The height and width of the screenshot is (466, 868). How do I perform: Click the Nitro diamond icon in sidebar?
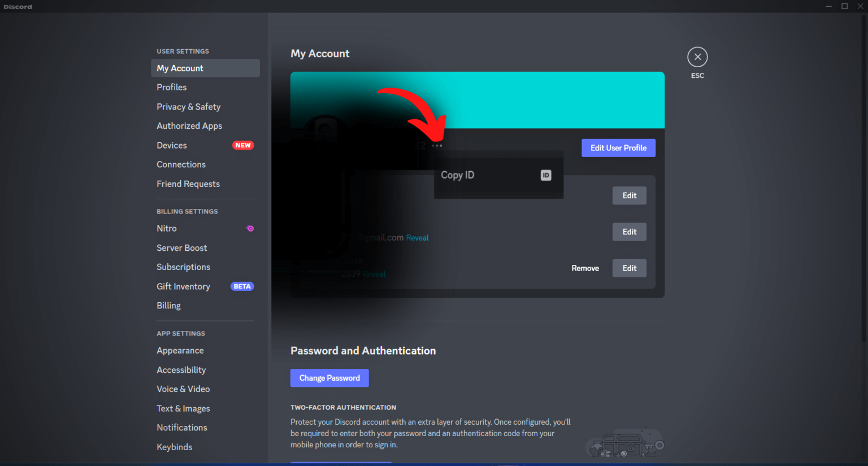[250, 228]
